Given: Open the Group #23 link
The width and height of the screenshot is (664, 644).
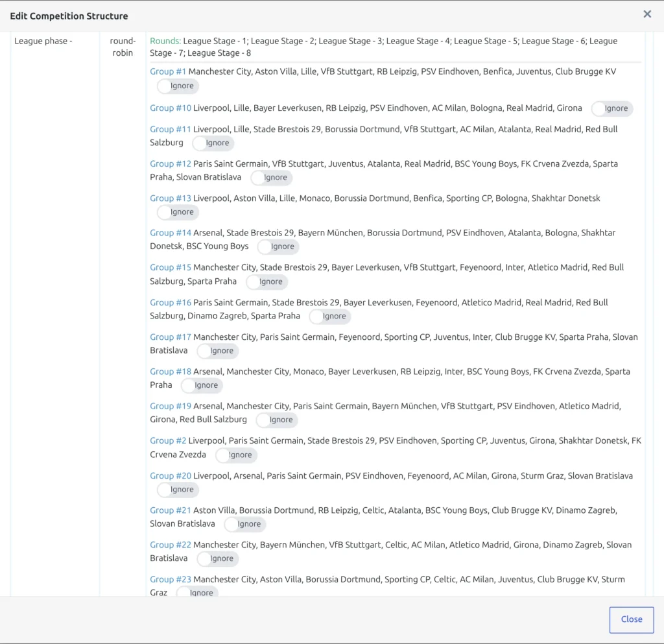Looking at the screenshot, I should (171, 579).
